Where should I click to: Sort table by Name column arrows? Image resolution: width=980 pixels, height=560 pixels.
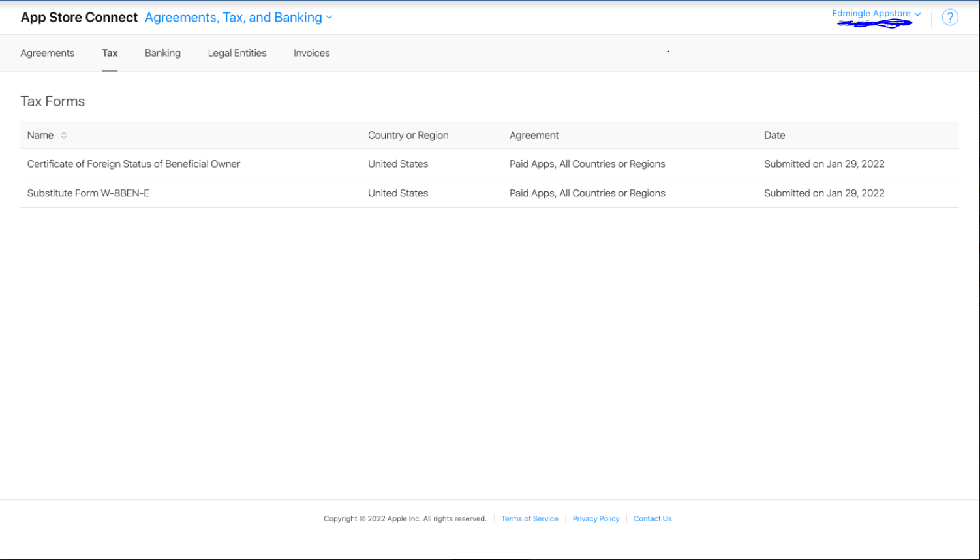[x=64, y=136]
